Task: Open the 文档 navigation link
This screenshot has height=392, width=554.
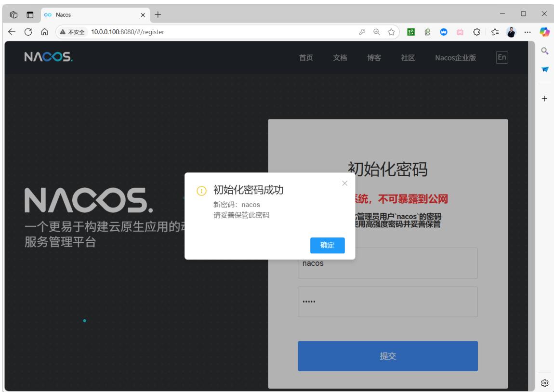Action: [x=340, y=58]
